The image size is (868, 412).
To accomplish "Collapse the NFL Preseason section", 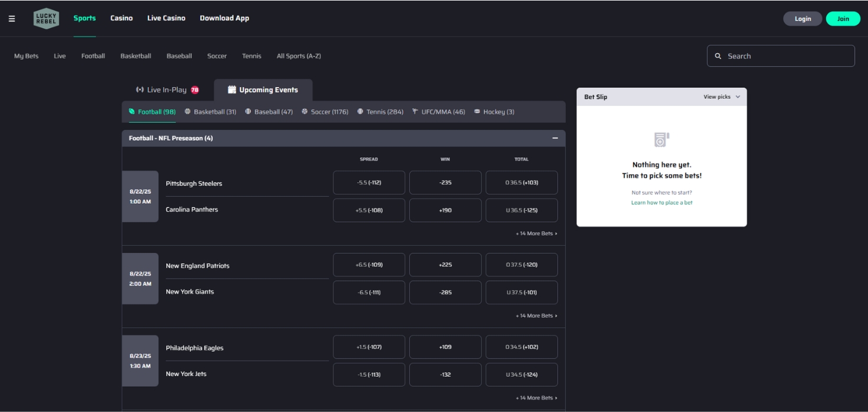I will coord(554,138).
